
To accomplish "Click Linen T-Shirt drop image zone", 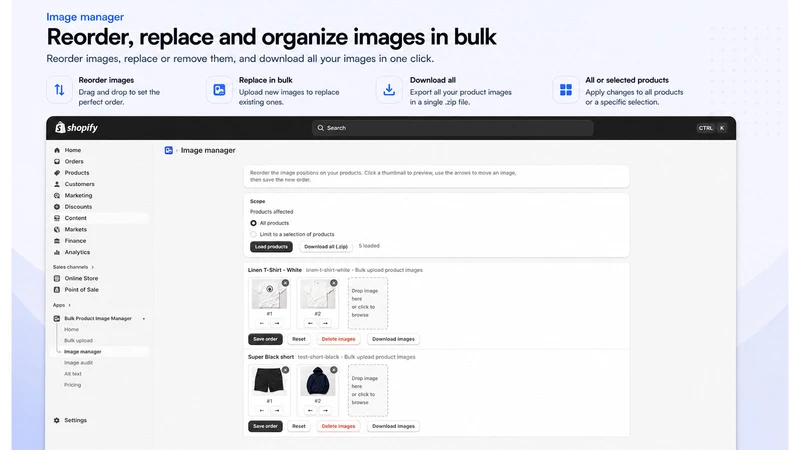I will (367, 303).
